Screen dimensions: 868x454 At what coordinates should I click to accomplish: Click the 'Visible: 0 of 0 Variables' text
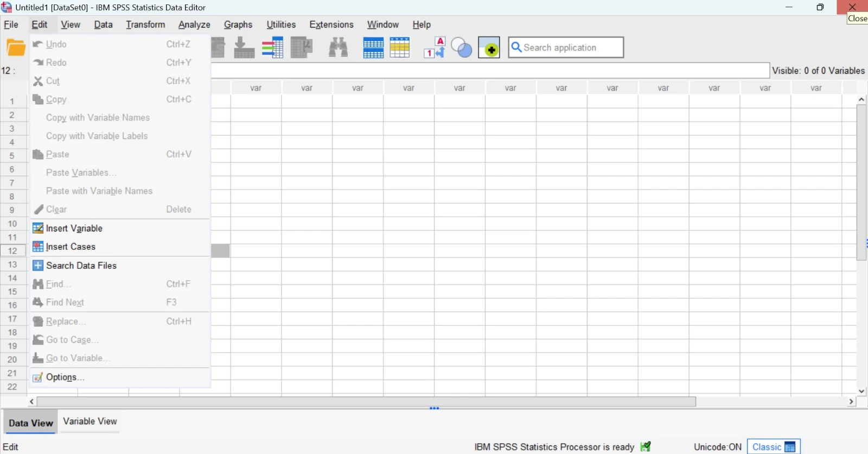819,71
